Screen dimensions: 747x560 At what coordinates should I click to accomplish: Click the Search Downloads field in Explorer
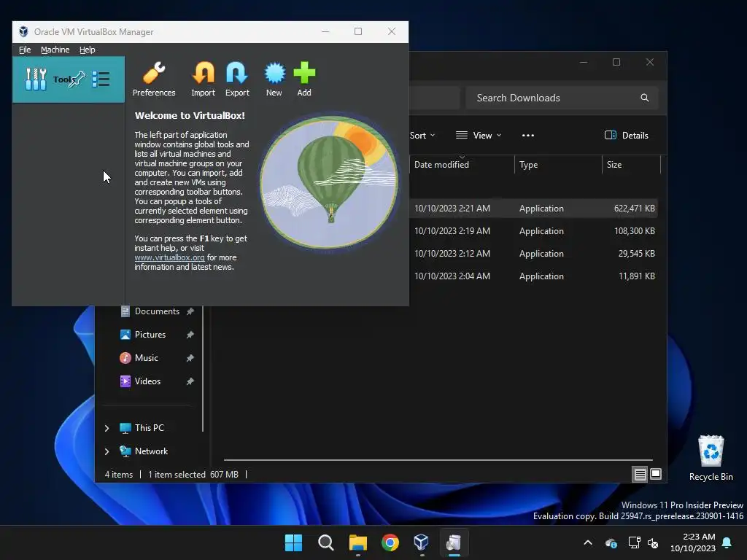click(x=562, y=98)
